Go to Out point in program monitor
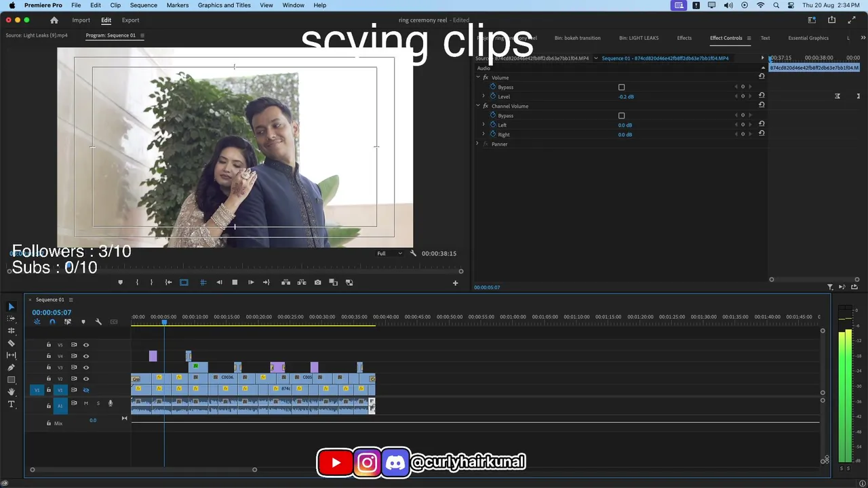This screenshot has width=868, height=488. (x=267, y=283)
